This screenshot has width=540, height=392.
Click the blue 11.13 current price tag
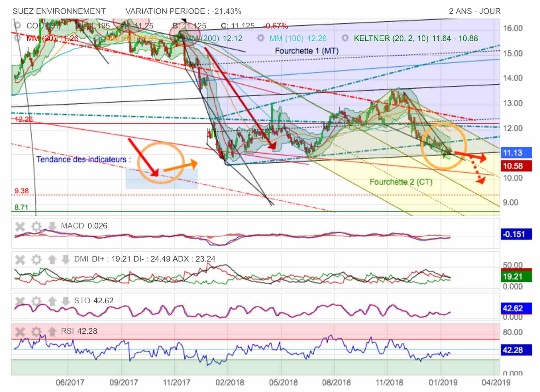pos(516,153)
